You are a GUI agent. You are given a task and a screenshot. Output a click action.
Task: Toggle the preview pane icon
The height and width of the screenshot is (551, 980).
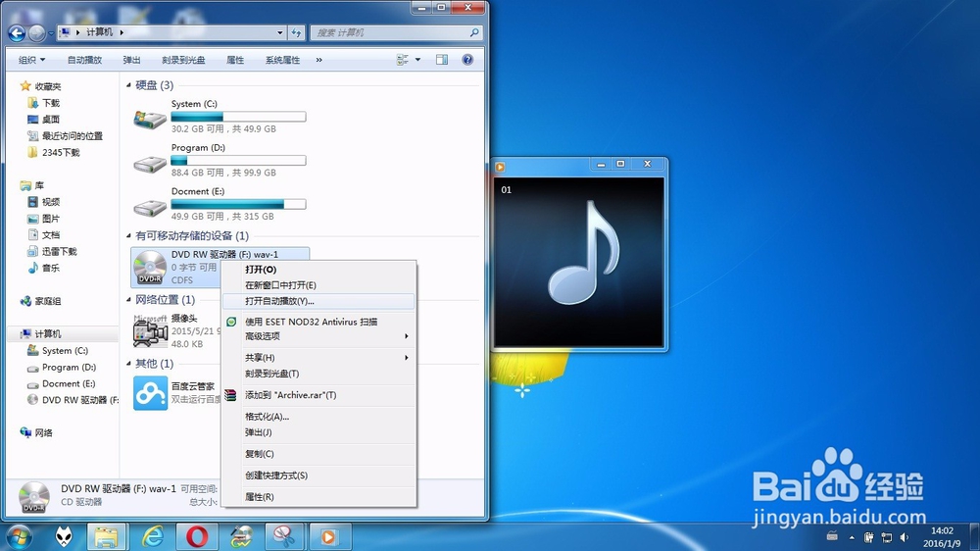coord(442,60)
